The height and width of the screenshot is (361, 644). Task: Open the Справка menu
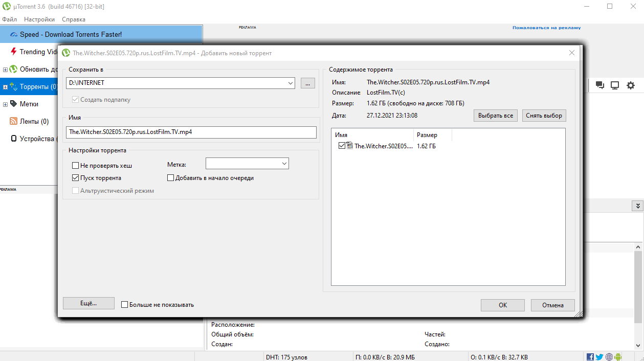point(74,19)
